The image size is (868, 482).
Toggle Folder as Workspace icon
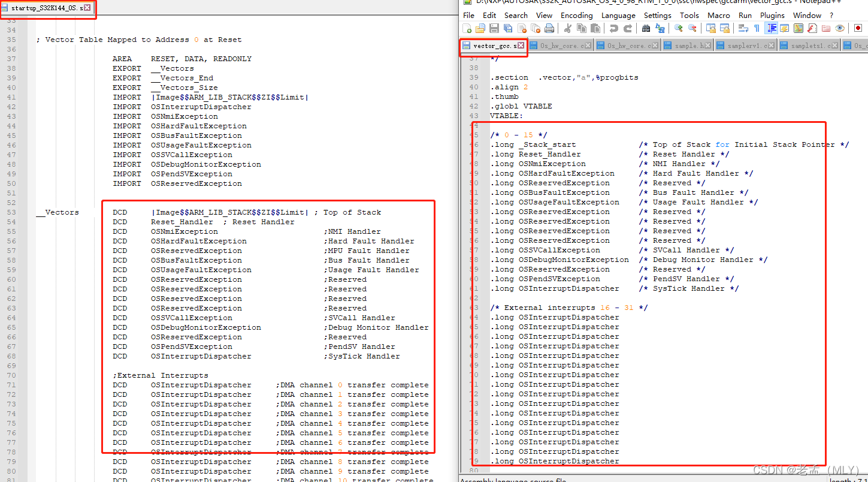pyautogui.click(x=826, y=28)
